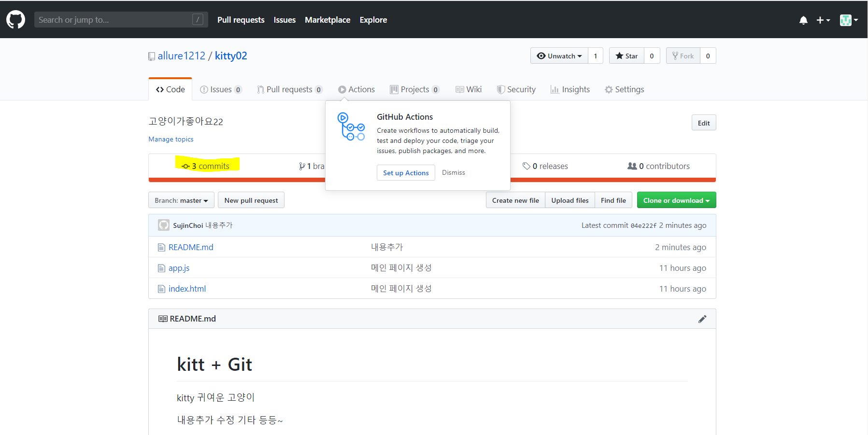Edit the repository description
The image size is (868, 435).
704,123
